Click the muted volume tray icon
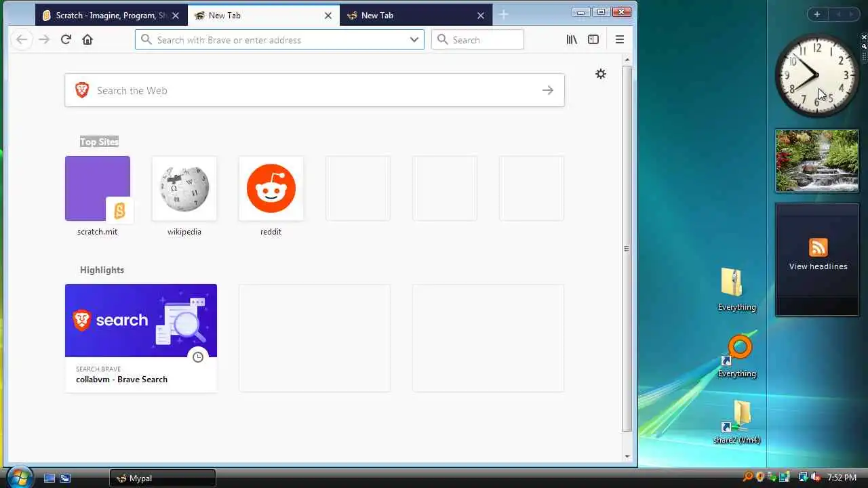This screenshot has height=488, width=868. [816, 478]
